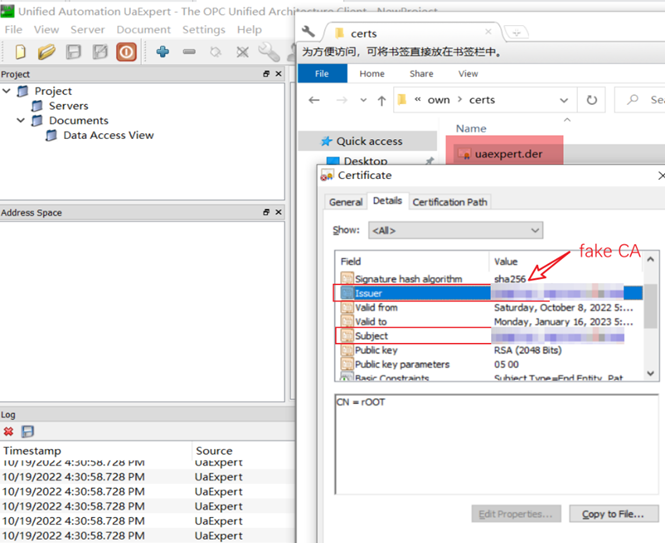
Task: Select the Servers tree item
Action: [x=69, y=106]
